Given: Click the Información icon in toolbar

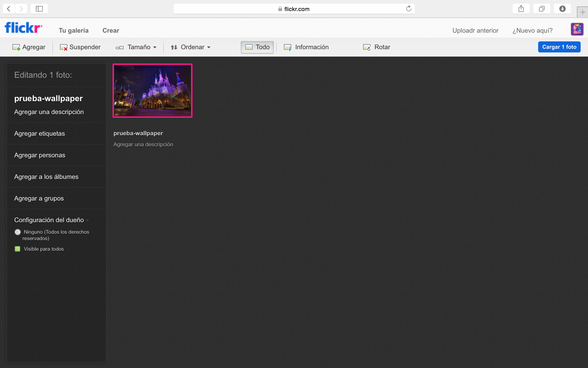Looking at the screenshot, I should (x=288, y=47).
